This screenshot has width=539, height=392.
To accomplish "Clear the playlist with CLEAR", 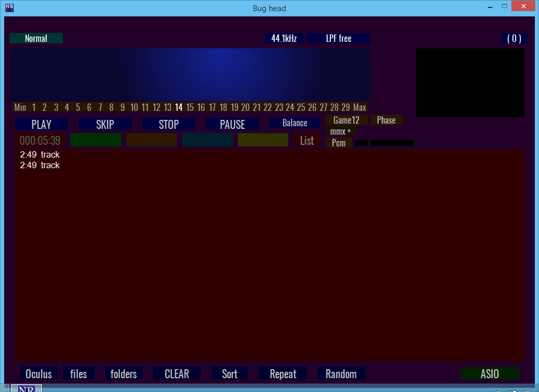I will pos(177,373).
